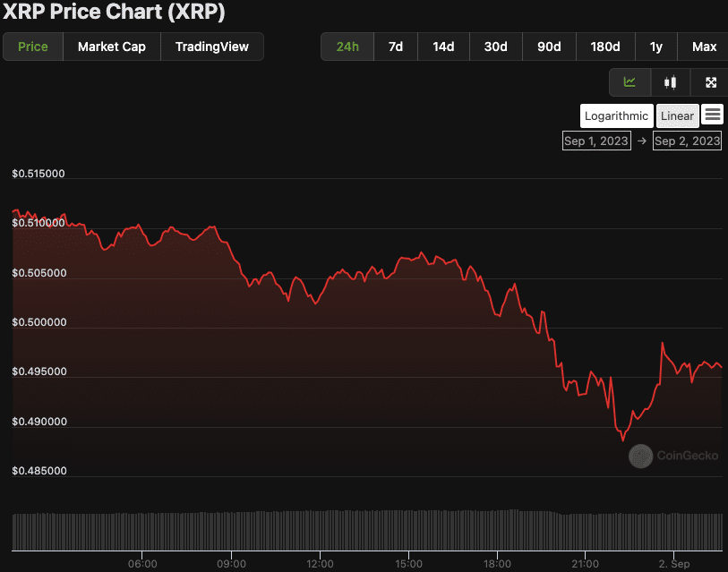The height and width of the screenshot is (572, 728).
Task: Select the 14d time range
Action: [443, 47]
